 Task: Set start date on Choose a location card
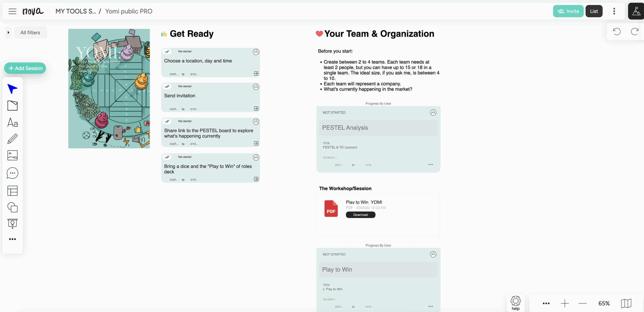(x=174, y=74)
